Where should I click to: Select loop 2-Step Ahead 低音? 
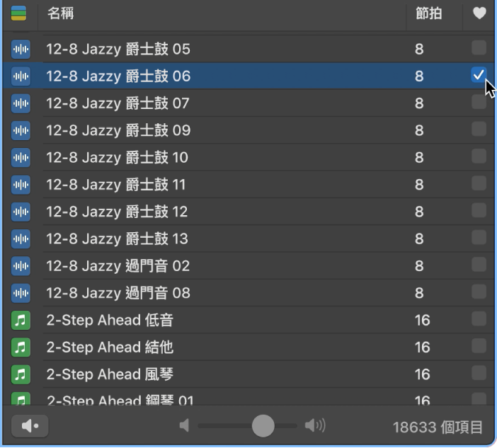coord(248,320)
